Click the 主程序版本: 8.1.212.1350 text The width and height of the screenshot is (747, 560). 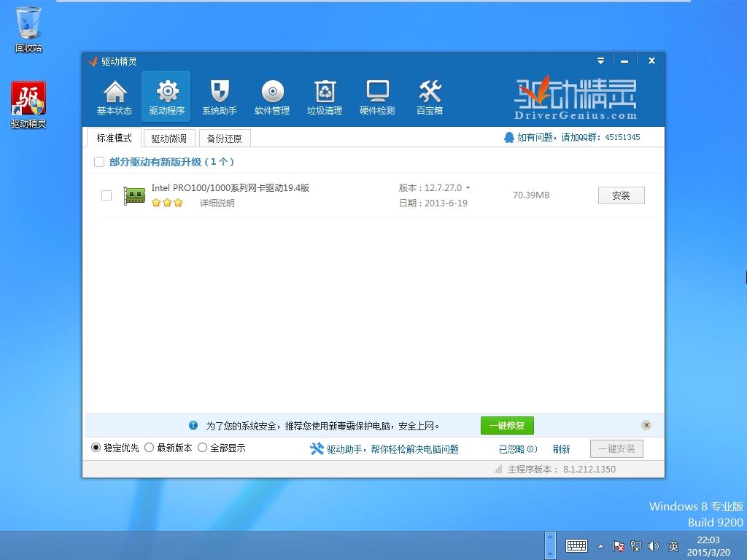pyautogui.click(x=561, y=470)
